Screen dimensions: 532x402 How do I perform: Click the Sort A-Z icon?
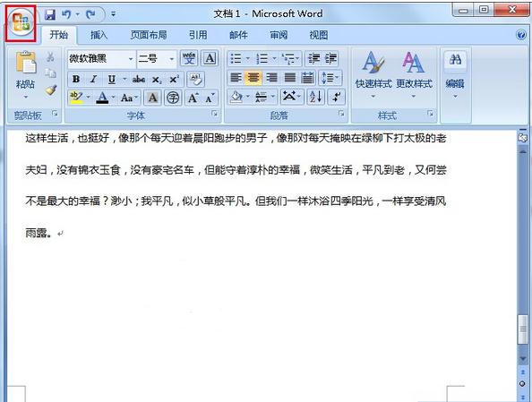315,97
